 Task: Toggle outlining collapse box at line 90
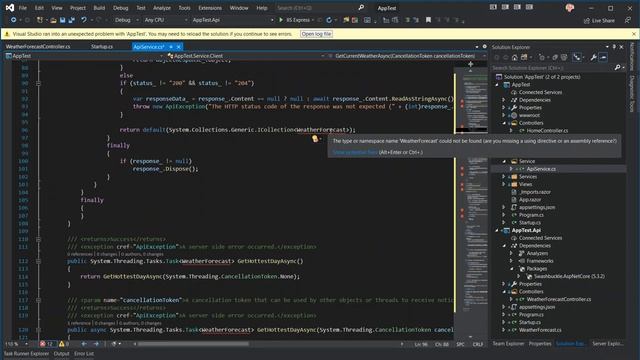coord(38,83)
